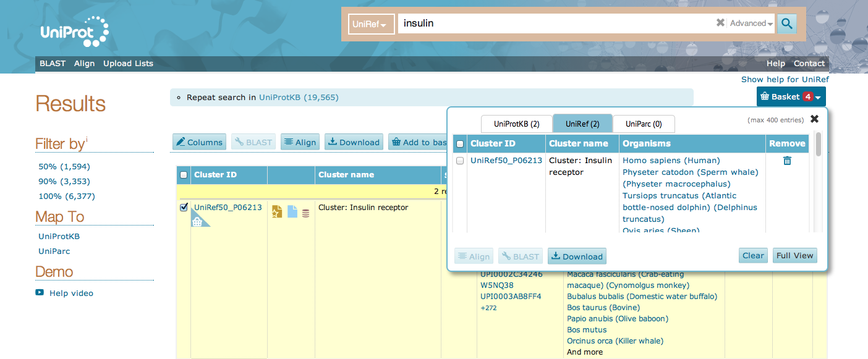Image resolution: width=868 pixels, height=359 pixels.
Task: Open member UPI0003AB8FF4
Action: click(511, 297)
